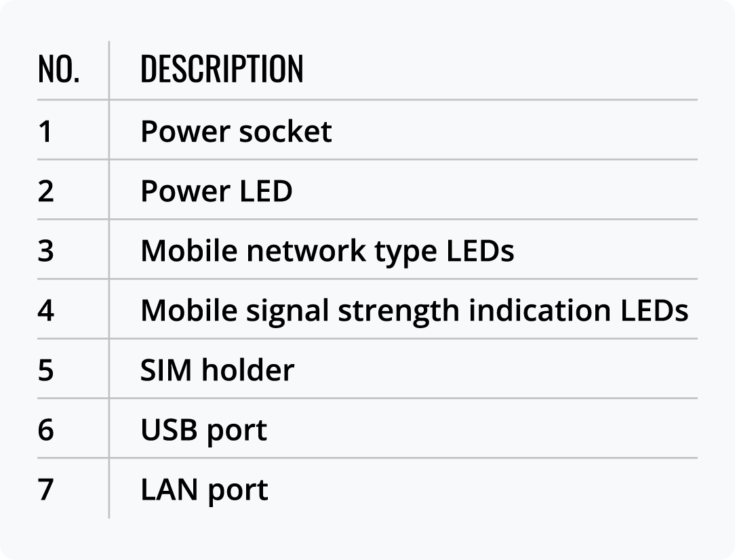
Task: Click the Power socket description
Action: (x=236, y=132)
